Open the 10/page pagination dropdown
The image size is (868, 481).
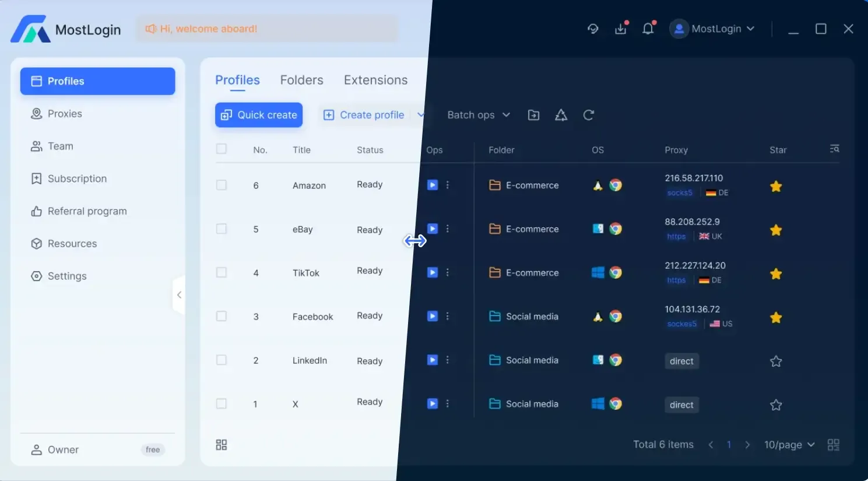(x=789, y=445)
